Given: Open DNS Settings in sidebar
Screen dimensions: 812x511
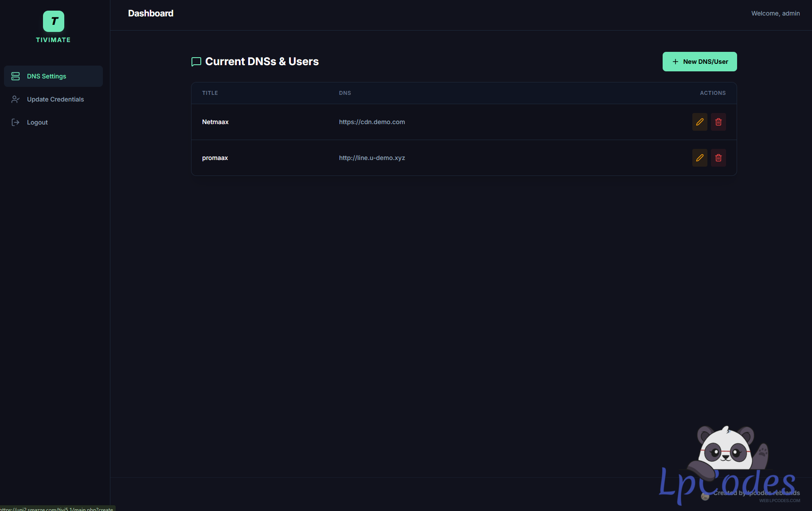Looking at the screenshot, I should pyautogui.click(x=47, y=76).
